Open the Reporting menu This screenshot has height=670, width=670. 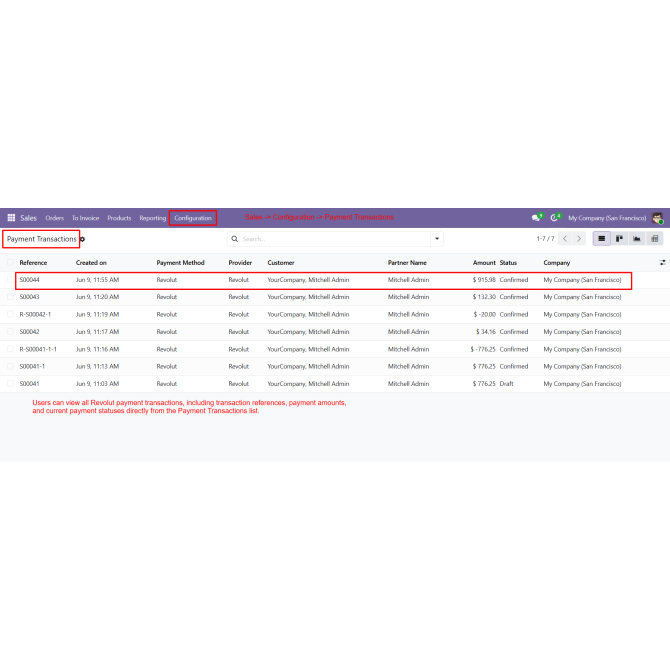pos(153,218)
